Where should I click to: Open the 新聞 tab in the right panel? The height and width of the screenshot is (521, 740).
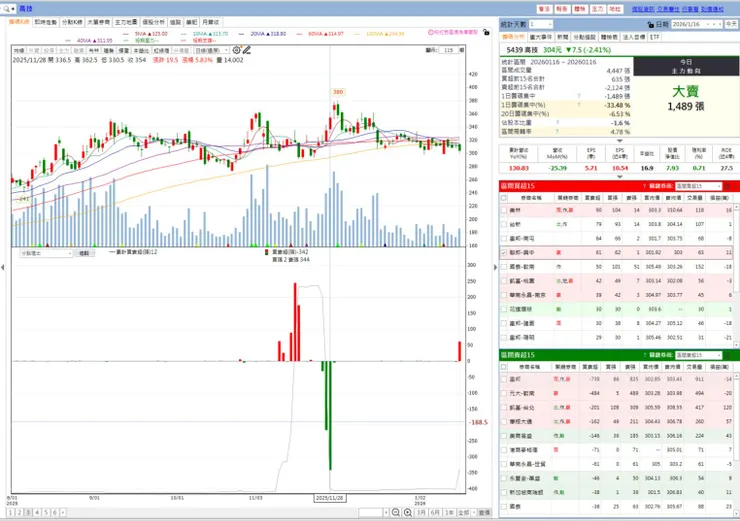pyautogui.click(x=563, y=37)
